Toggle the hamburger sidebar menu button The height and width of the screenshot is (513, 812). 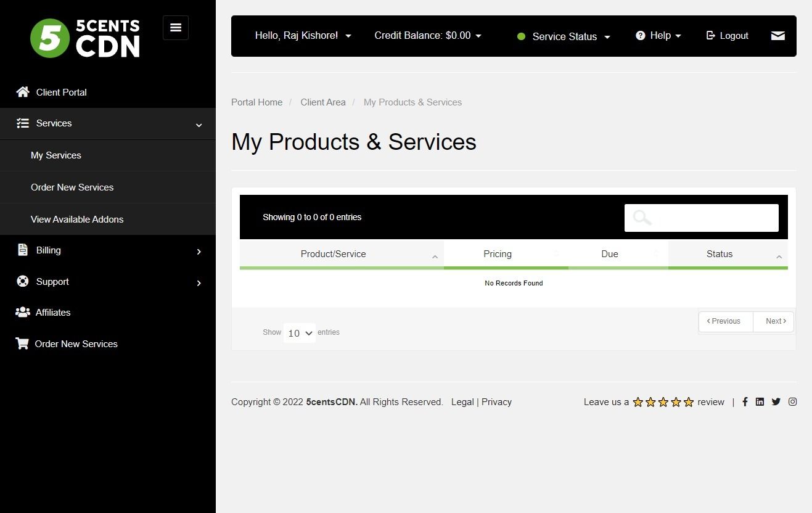coord(176,28)
